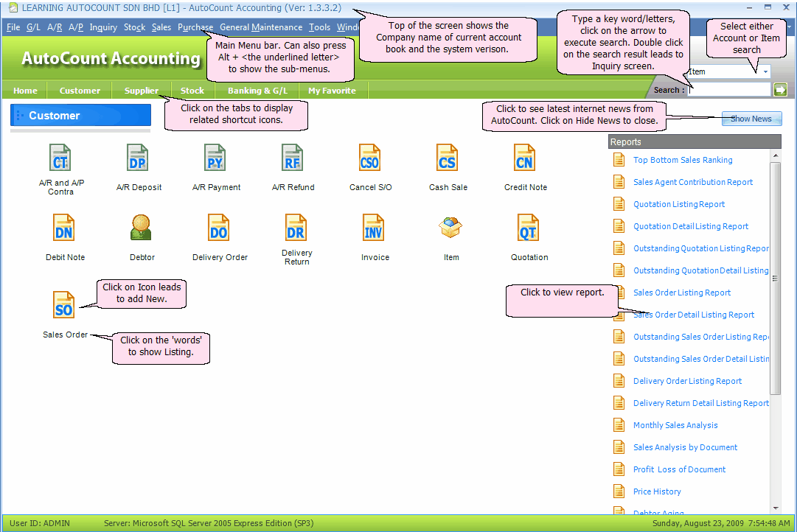
Task: Click the Show News button
Action: [x=751, y=119]
